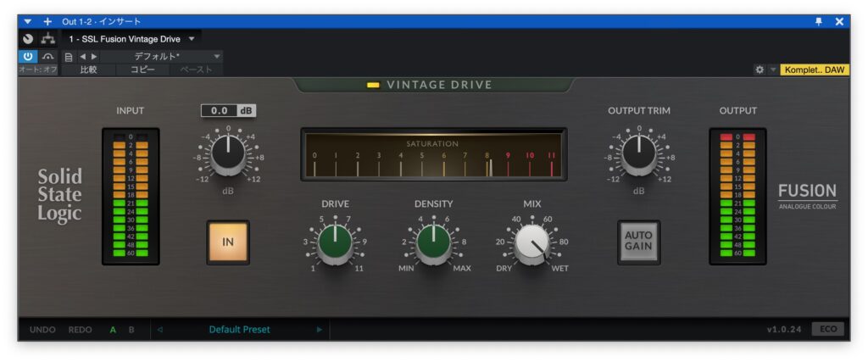Toggle the plugin power bypass button
The image size is (868, 362).
(x=28, y=56)
